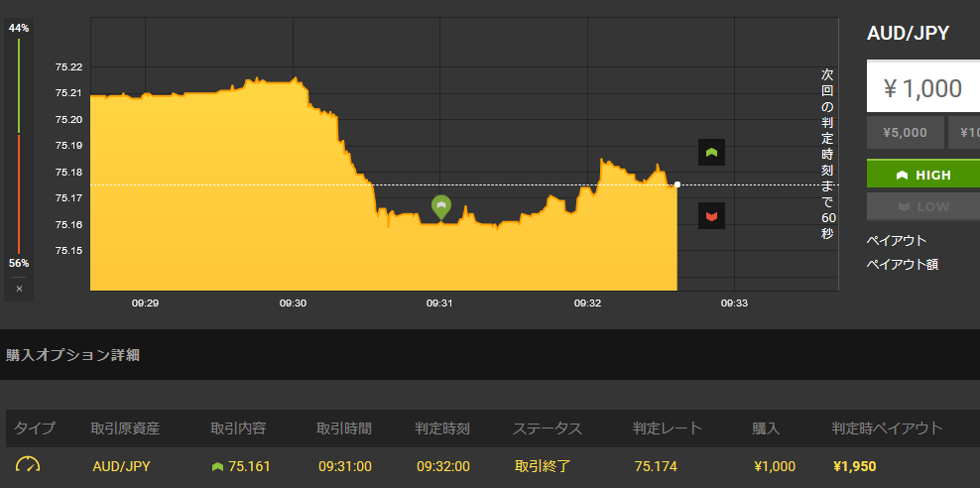Click the 75.174 settlement rate cell

(x=656, y=466)
